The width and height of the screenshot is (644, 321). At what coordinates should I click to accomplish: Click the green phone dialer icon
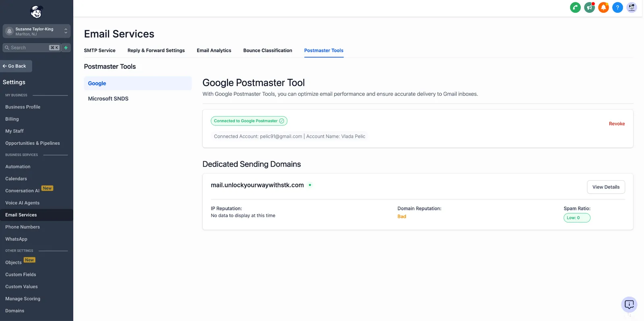pyautogui.click(x=575, y=7)
